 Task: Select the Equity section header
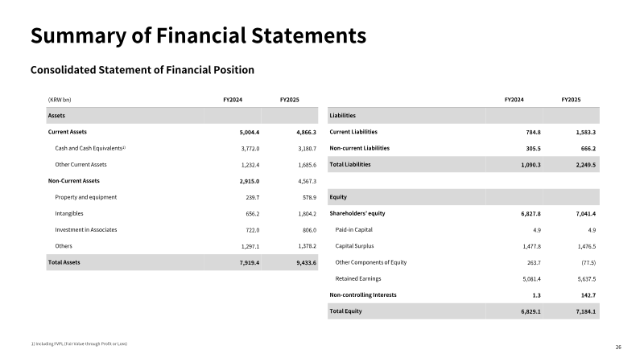click(338, 197)
